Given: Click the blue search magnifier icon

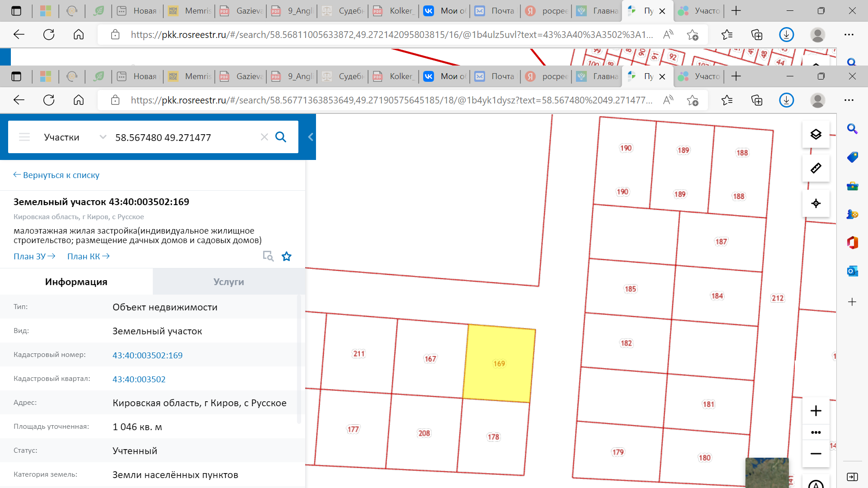Looking at the screenshot, I should click(281, 137).
